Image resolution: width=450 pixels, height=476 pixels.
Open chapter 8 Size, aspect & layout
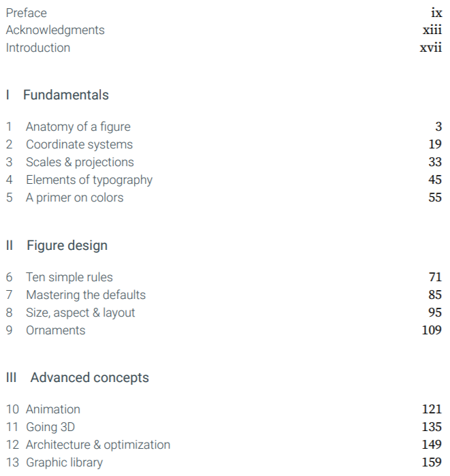[x=80, y=313]
